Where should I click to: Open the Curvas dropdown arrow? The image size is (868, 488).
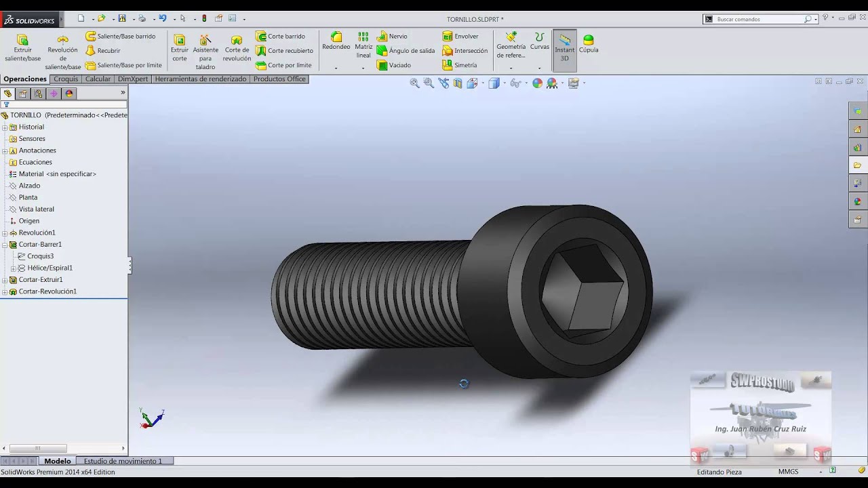540,68
